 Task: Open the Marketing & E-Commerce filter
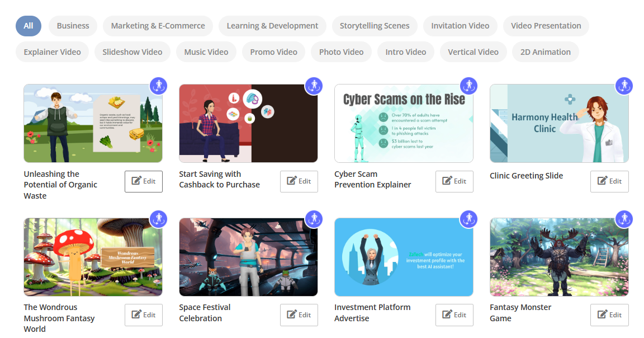158,25
